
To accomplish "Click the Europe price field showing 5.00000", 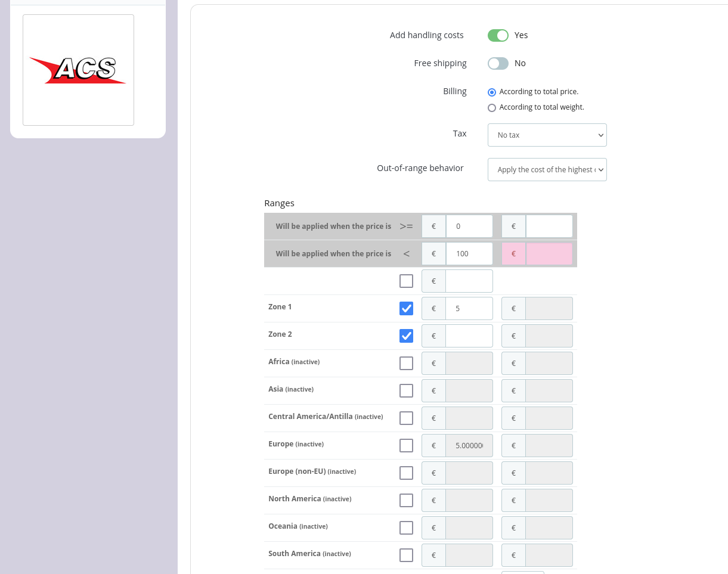I will click(x=469, y=446).
